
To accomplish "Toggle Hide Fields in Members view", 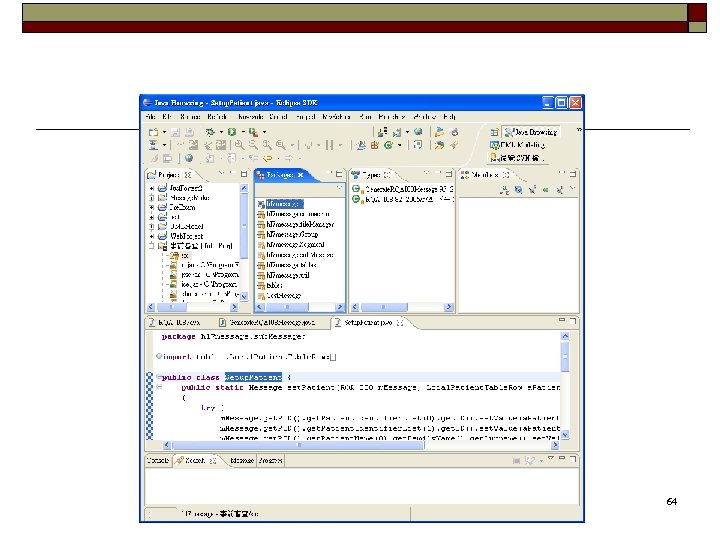I will (518, 190).
